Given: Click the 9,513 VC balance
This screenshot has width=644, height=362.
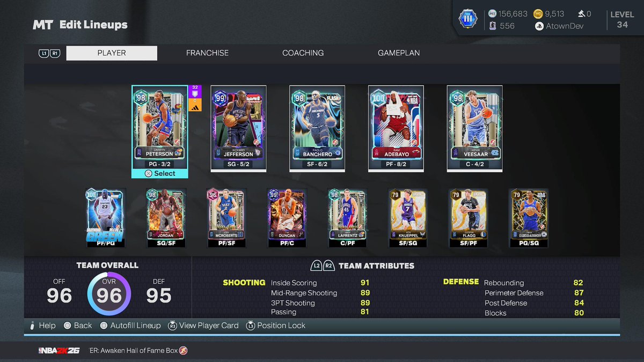Looking at the screenshot, I should [555, 14].
